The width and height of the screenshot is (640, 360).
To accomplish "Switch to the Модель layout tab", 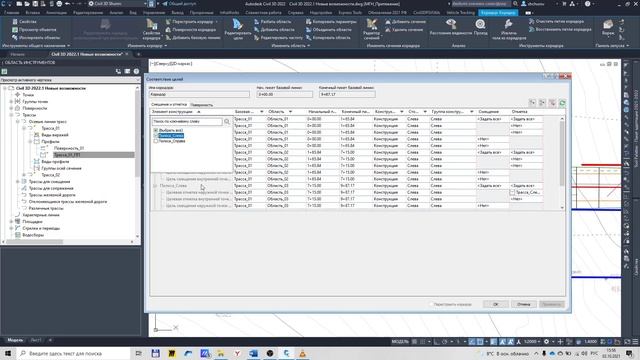I will 15,340.
